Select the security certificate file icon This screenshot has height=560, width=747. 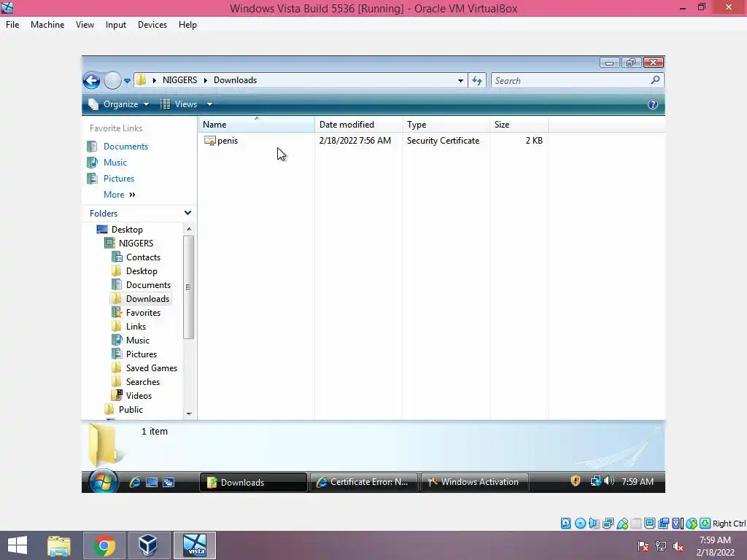point(209,141)
